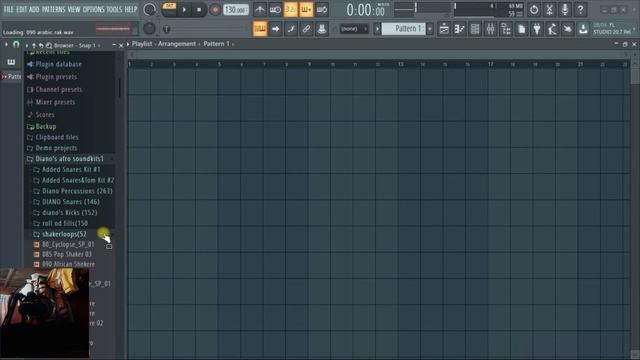Collapse Diano's afro soundkits1 folder
This screenshot has height=360, width=640.
pyautogui.click(x=70, y=158)
